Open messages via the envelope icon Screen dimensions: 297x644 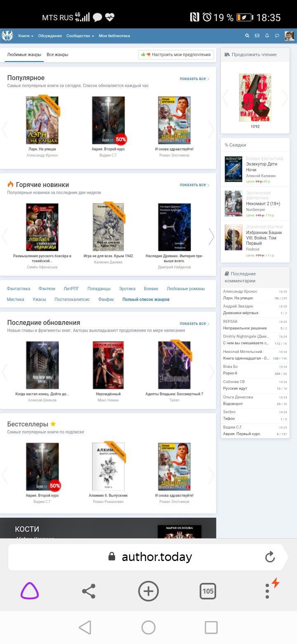(x=257, y=36)
